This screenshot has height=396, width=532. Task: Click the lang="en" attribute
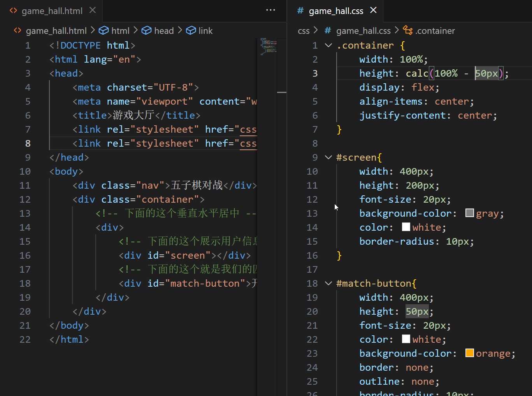click(x=110, y=60)
